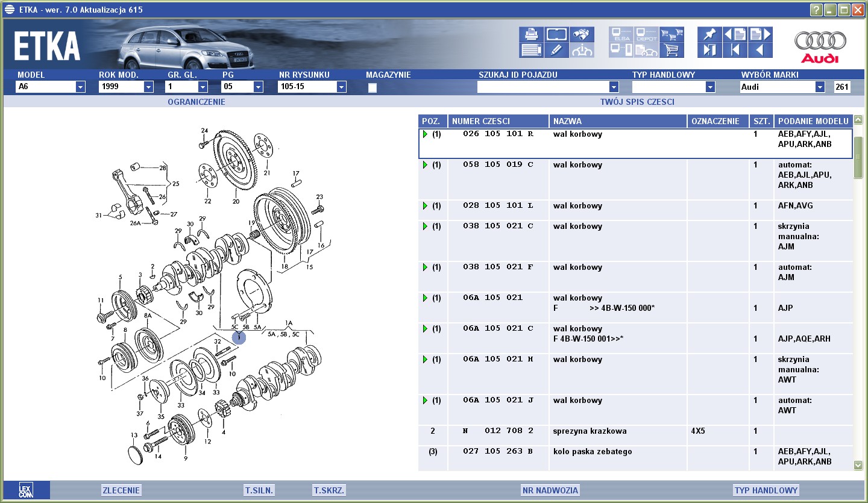Screen dimensions: 868x503
Task: Click the NAZWA column header
Action: tap(618, 121)
